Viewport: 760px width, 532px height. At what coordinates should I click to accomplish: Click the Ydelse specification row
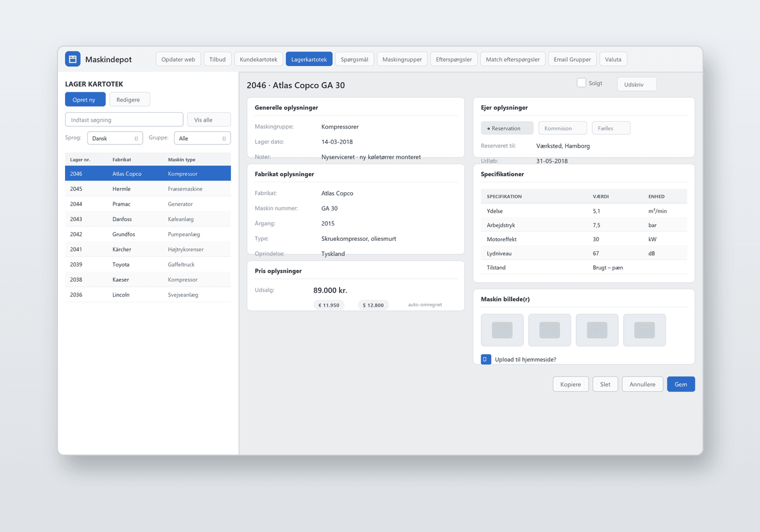tap(584, 211)
